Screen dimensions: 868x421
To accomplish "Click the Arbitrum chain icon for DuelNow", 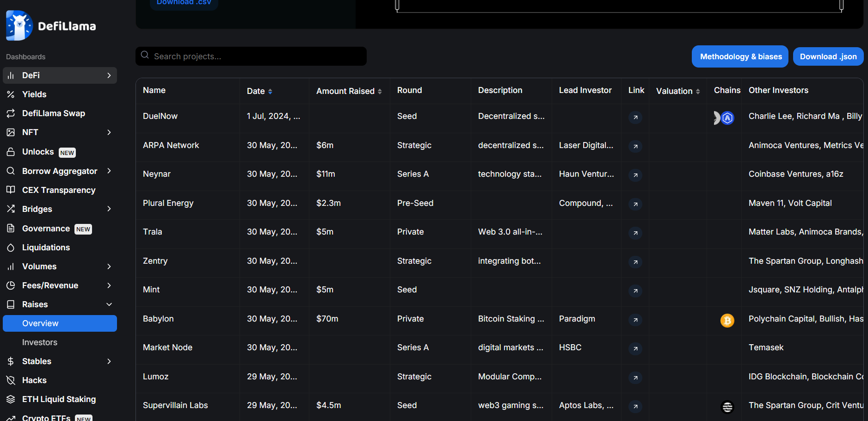I will pyautogui.click(x=727, y=118).
